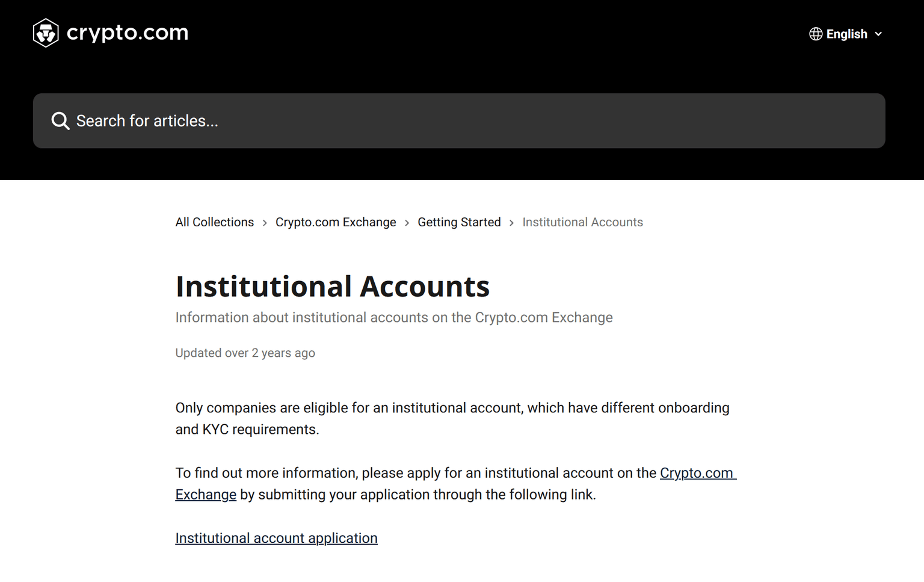Click the crypto.com hexagon lion logo icon

point(46,33)
